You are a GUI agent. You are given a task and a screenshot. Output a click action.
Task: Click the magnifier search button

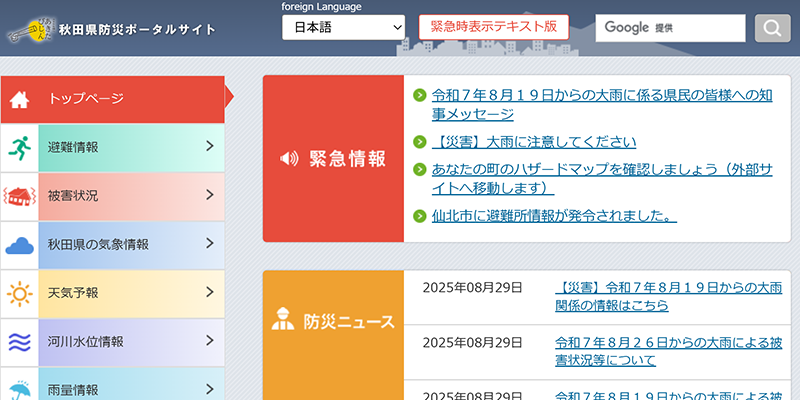pos(772,28)
